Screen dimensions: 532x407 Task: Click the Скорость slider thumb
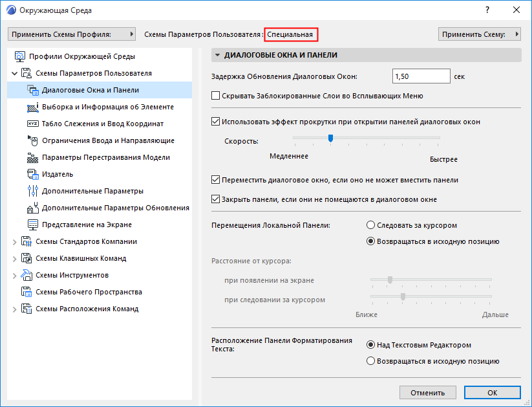pyautogui.click(x=330, y=138)
